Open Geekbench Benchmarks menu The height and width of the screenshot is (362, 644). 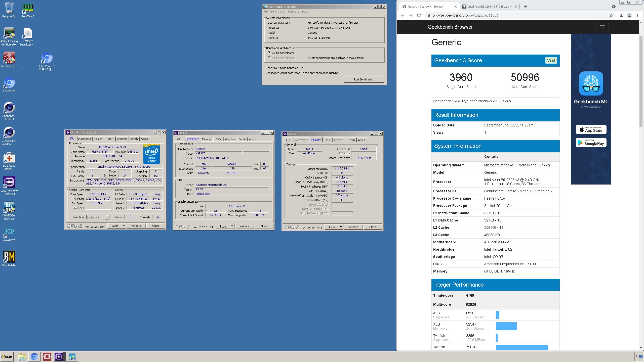tap(278, 12)
